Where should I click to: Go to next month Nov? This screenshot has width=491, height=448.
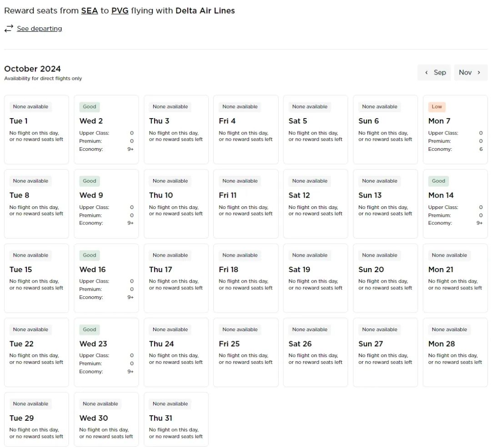pos(471,72)
